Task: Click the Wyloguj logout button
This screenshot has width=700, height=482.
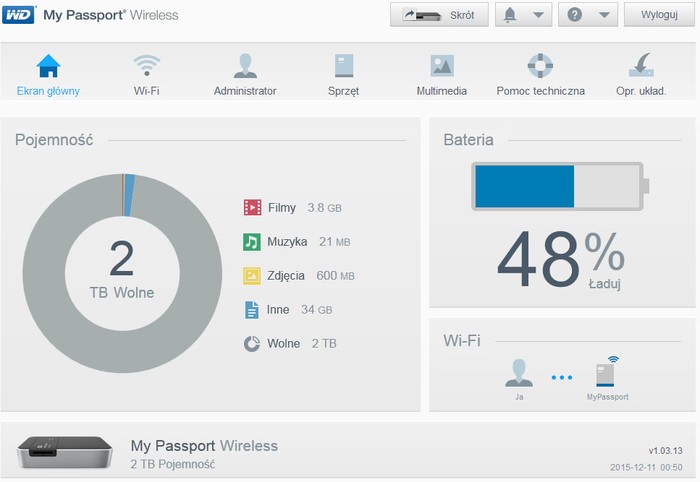Action: (x=658, y=15)
